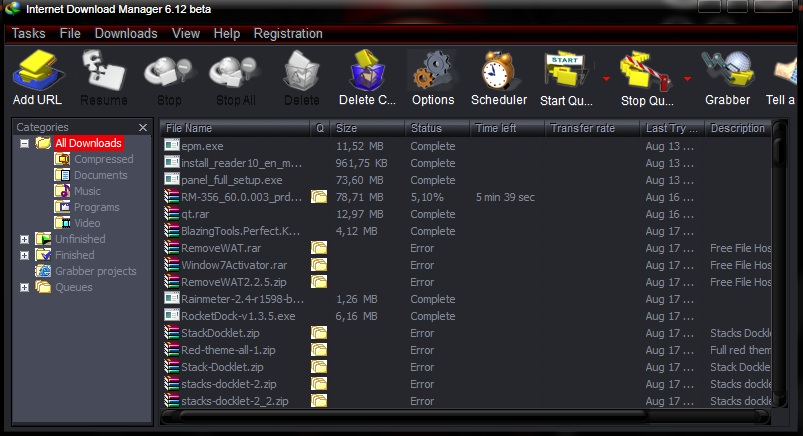This screenshot has width=803, height=436.
Task: Click queue icon beside Window7Activator.rar
Action: [319, 265]
